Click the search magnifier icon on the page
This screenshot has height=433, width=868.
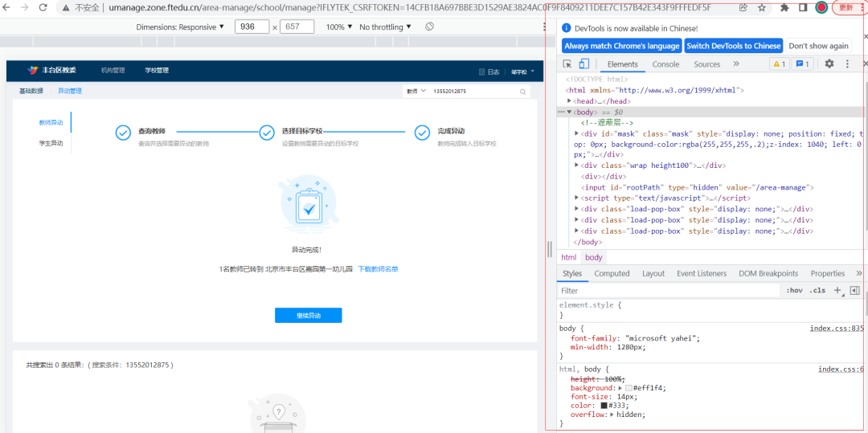point(523,92)
